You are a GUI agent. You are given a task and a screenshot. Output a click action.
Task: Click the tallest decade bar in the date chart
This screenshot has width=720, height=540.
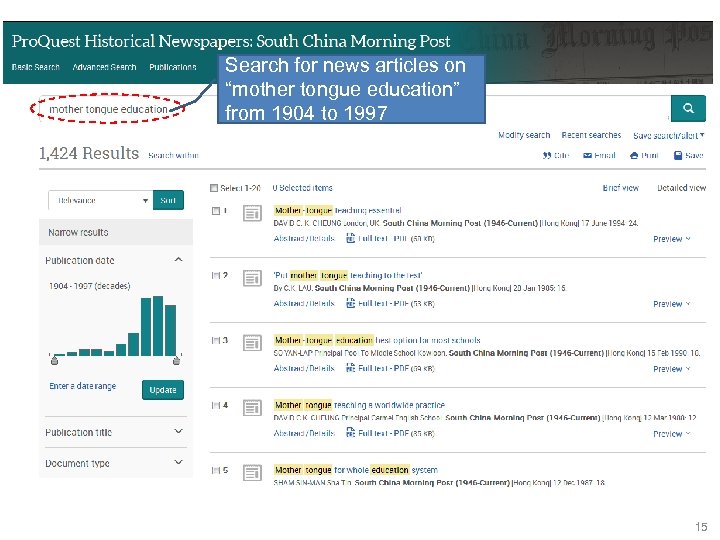[158, 326]
